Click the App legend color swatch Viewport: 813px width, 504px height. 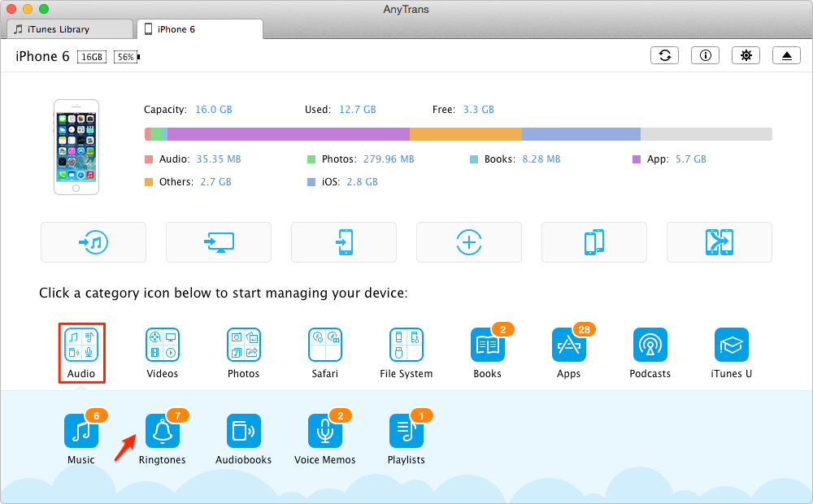coord(637,159)
